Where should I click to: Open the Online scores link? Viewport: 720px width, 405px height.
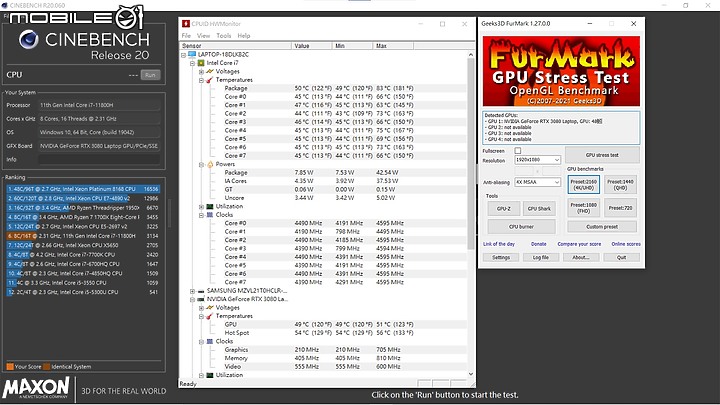click(626, 244)
